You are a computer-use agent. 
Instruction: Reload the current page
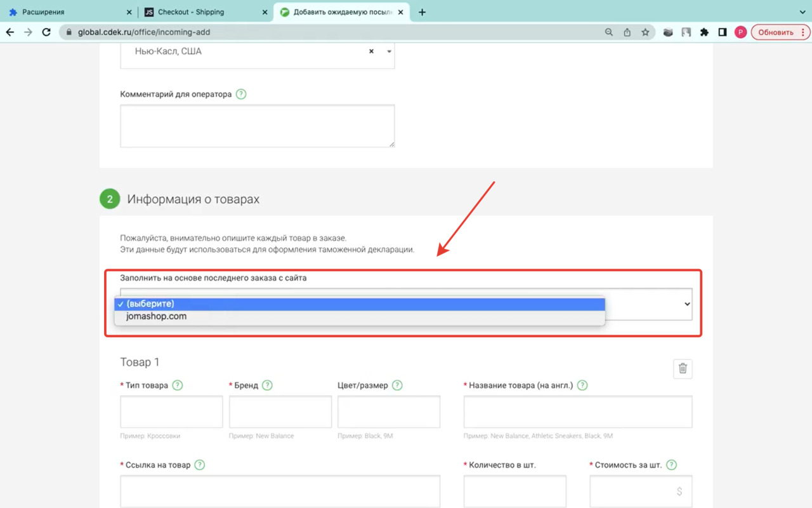[46, 32]
